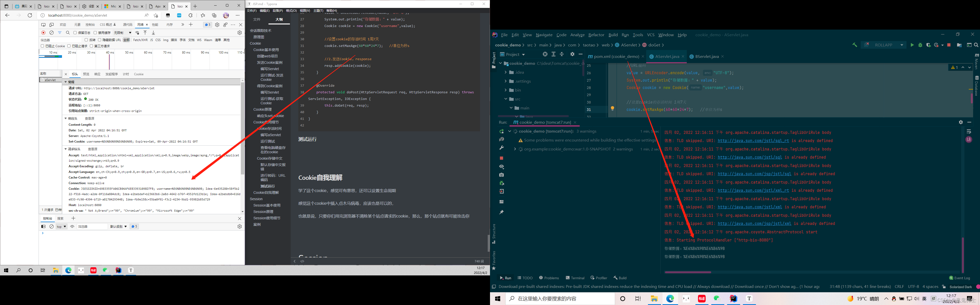
Task: Click the record network log button in DevTools
Action: pos(43,33)
